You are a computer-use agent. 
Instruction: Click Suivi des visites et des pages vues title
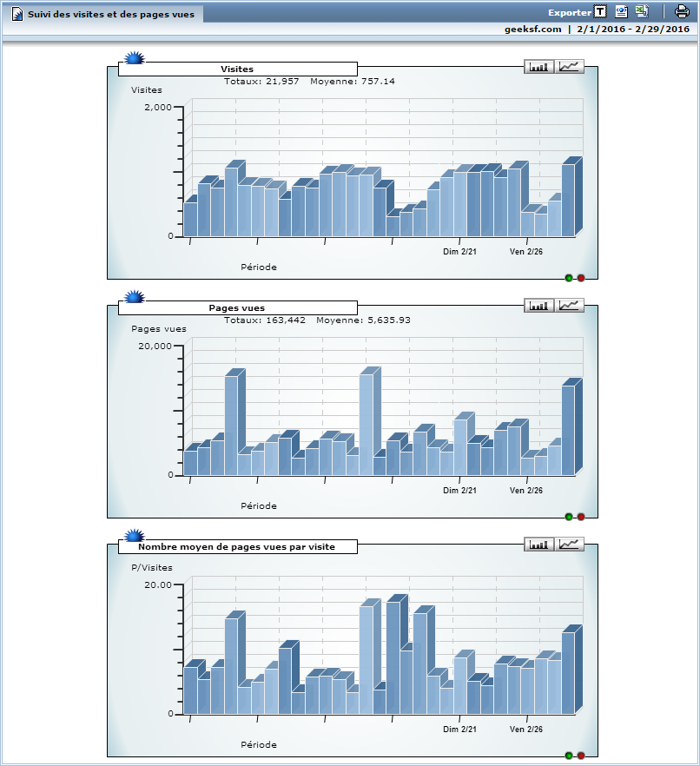pyautogui.click(x=111, y=14)
